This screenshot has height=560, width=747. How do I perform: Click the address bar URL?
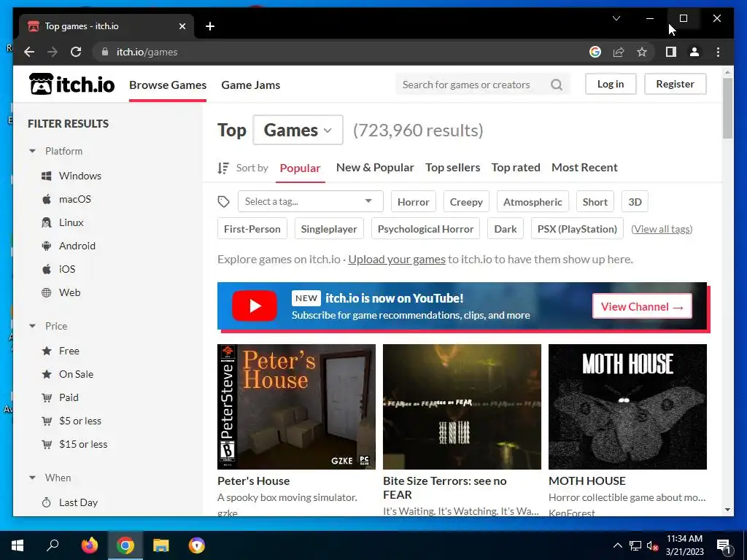[147, 52]
